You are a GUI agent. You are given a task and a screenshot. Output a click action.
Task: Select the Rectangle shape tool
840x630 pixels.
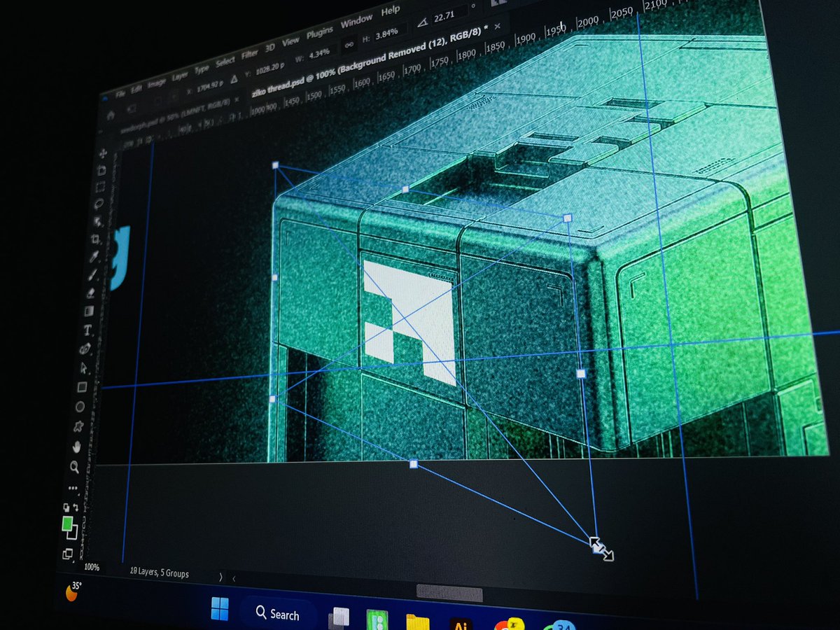pyautogui.click(x=82, y=387)
